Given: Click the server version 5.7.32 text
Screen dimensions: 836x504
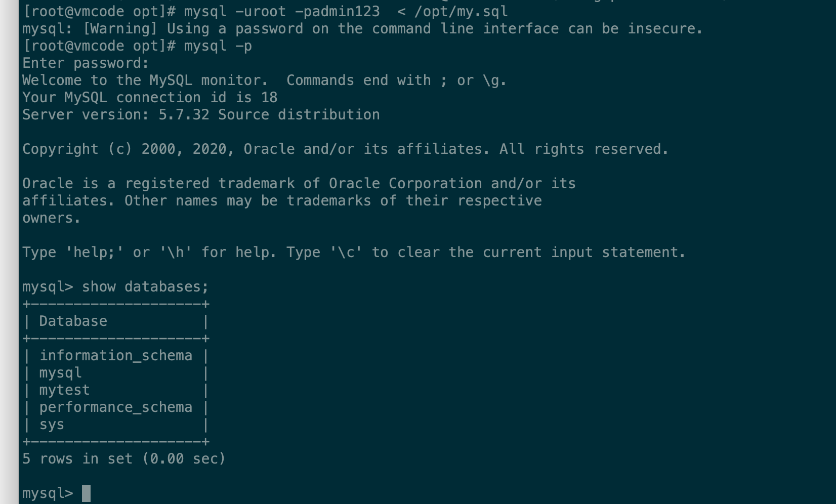Looking at the screenshot, I should tap(184, 115).
